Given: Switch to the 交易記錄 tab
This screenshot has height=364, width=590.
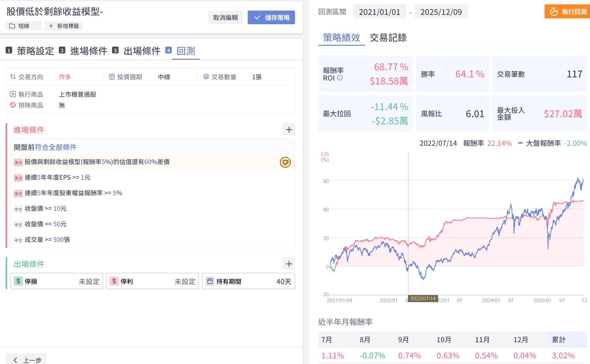Looking at the screenshot, I should tap(388, 38).
